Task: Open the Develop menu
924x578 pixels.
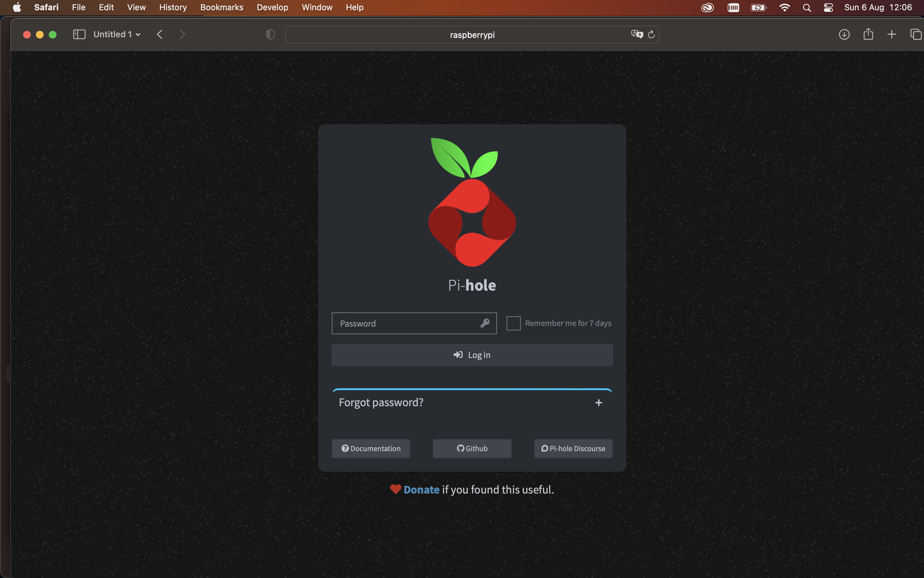Action: (x=273, y=7)
